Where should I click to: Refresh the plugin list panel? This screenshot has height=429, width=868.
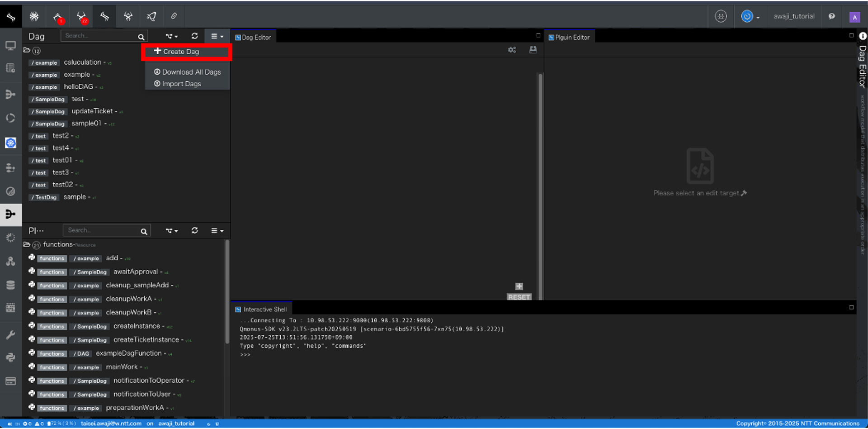pos(194,231)
